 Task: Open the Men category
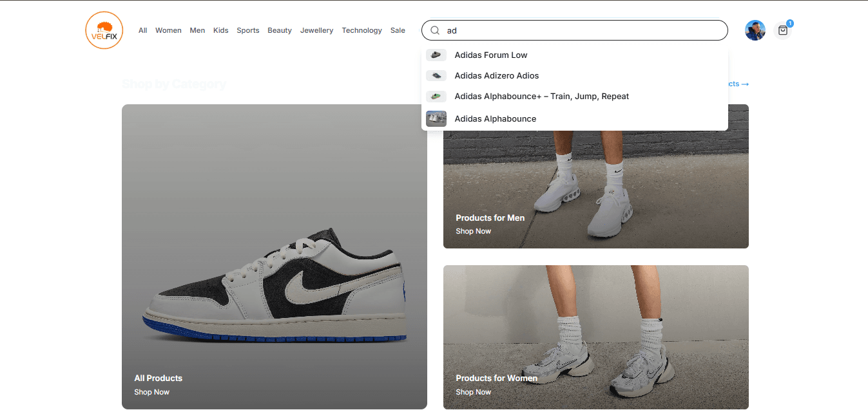[x=197, y=30]
